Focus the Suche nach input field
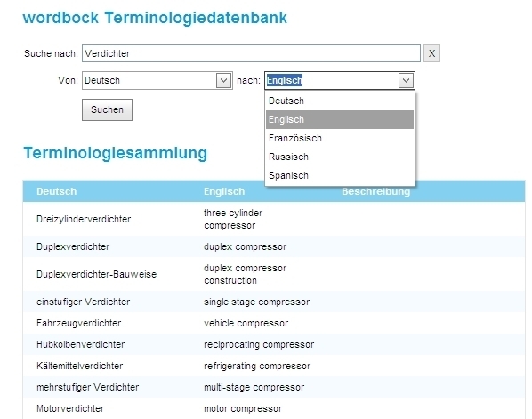Viewport: 532px width, 419px height. point(251,53)
